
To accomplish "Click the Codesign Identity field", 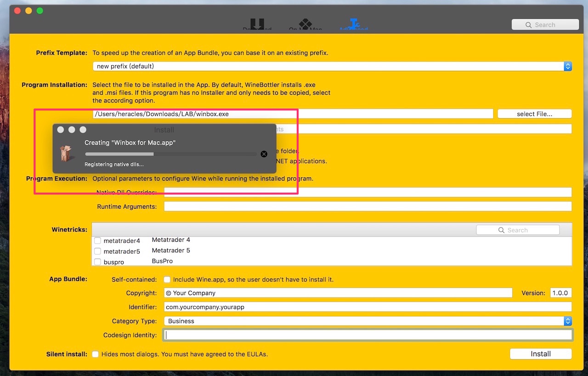I will [368, 335].
